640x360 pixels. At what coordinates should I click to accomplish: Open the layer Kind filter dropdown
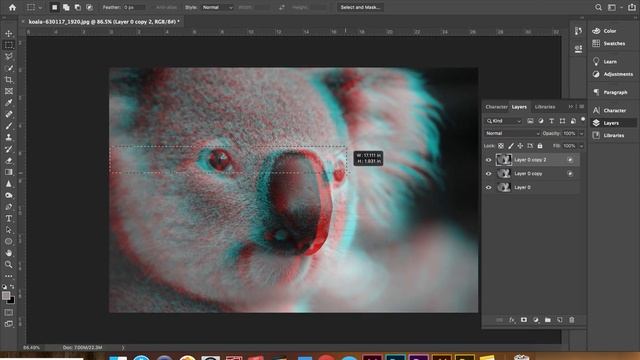point(504,121)
